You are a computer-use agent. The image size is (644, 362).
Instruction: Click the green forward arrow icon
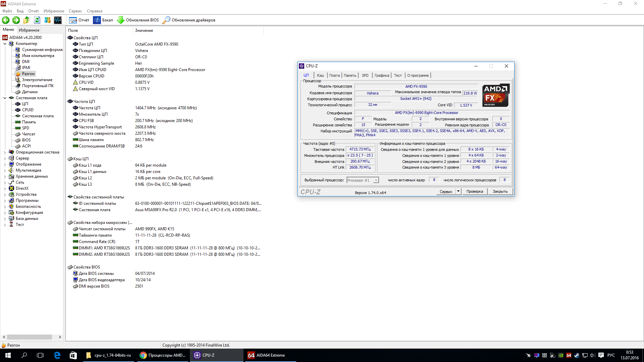point(16,20)
